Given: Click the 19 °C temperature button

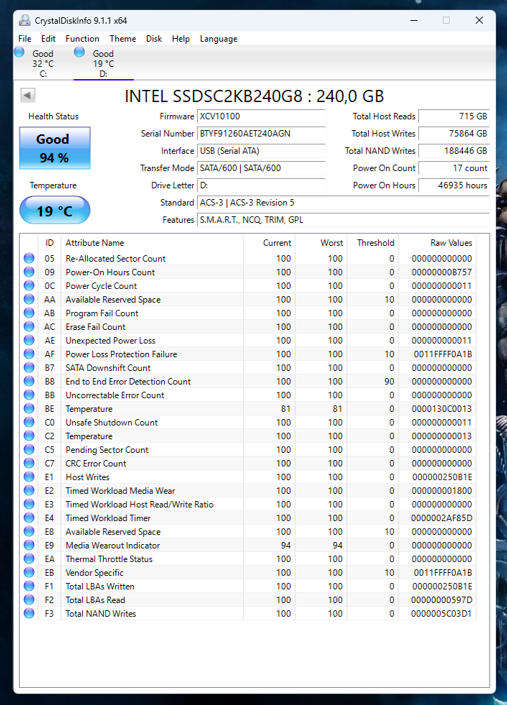Looking at the screenshot, I should [x=55, y=210].
